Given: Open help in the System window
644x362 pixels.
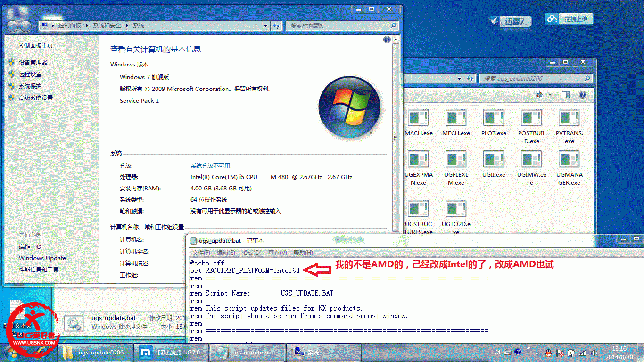Looking at the screenshot, I should tap(387, 40).
